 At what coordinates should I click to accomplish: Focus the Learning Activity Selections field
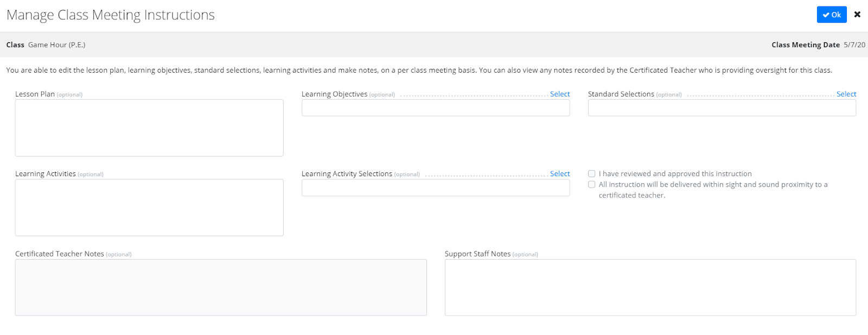(436, 188)
